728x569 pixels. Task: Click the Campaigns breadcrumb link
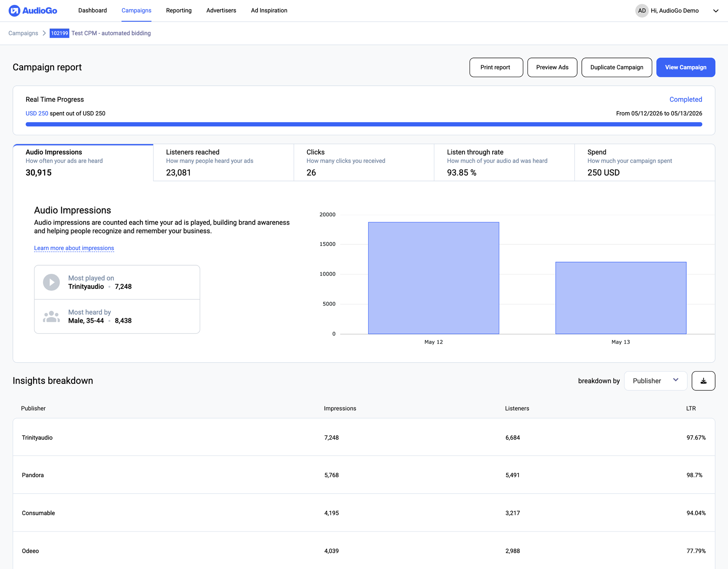tap(23, 33)
